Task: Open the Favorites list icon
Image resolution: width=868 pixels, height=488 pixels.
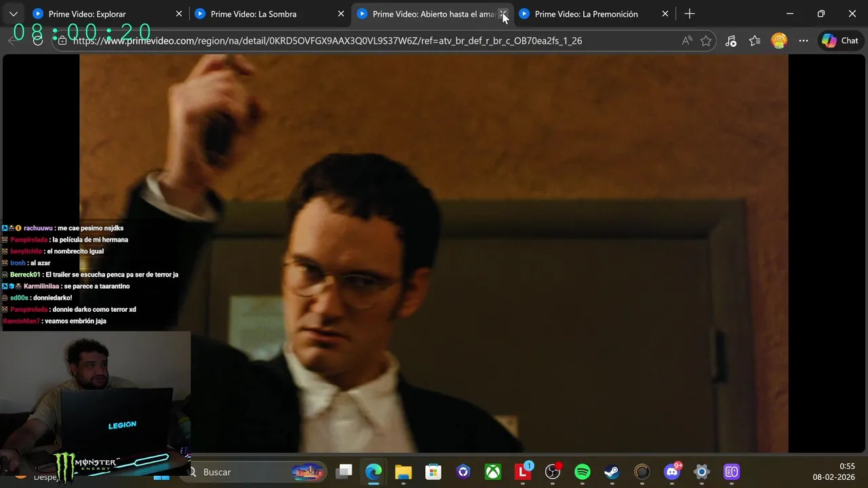Action: (x=755, y=41)
